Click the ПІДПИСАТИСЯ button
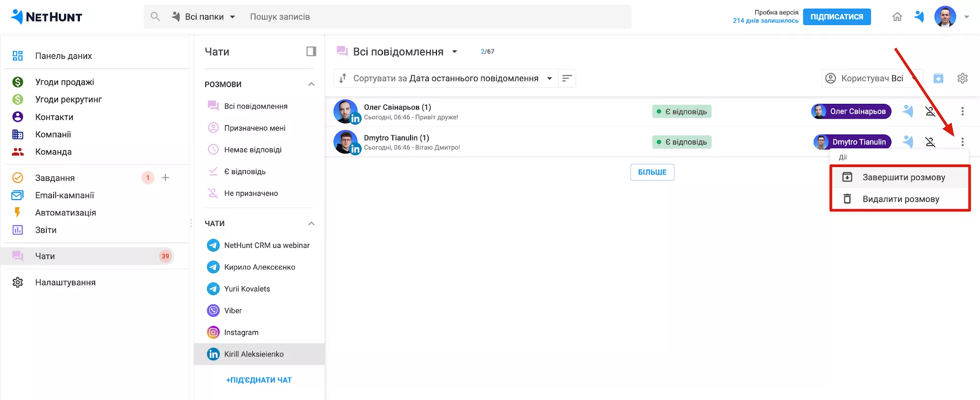The image size is (980, 400). pos(837,17)
